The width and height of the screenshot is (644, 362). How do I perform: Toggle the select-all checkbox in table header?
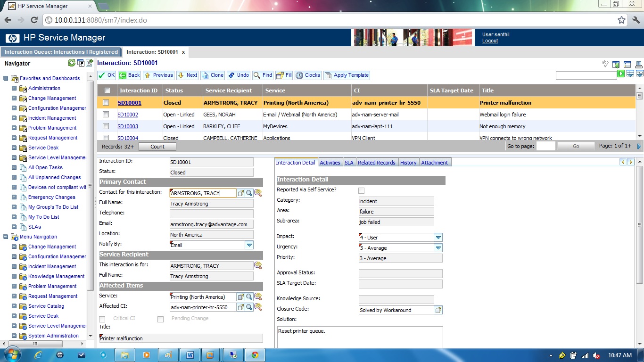coord(107,90)
